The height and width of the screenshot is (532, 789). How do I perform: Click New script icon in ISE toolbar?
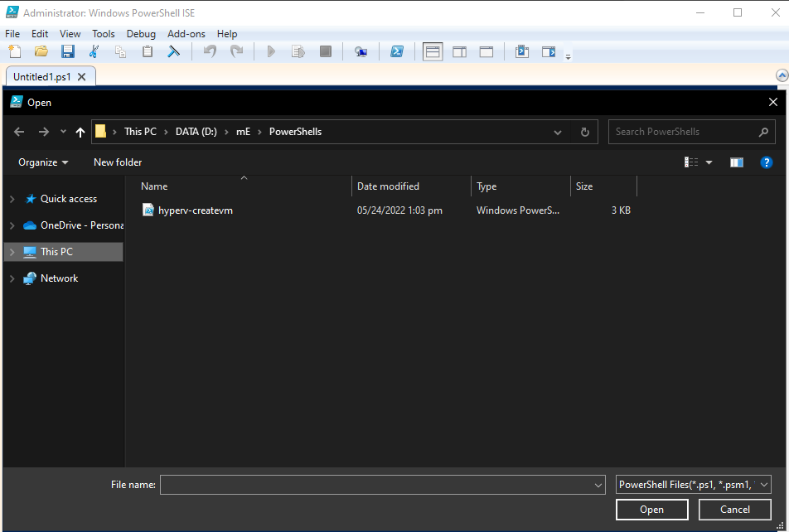[x=15, y=51]
